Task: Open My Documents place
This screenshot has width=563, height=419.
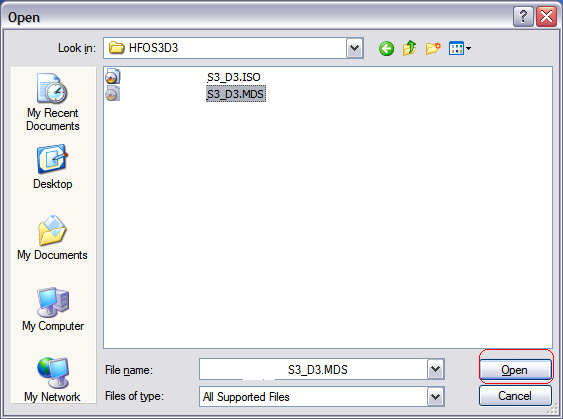Action: point(52,238)
